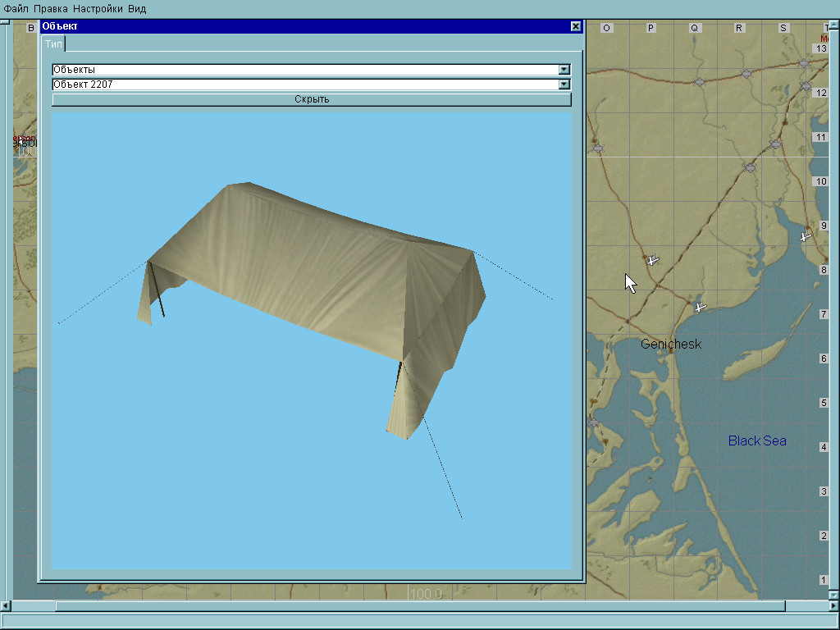Click the airfield icon near map row 9

(806, 236)
